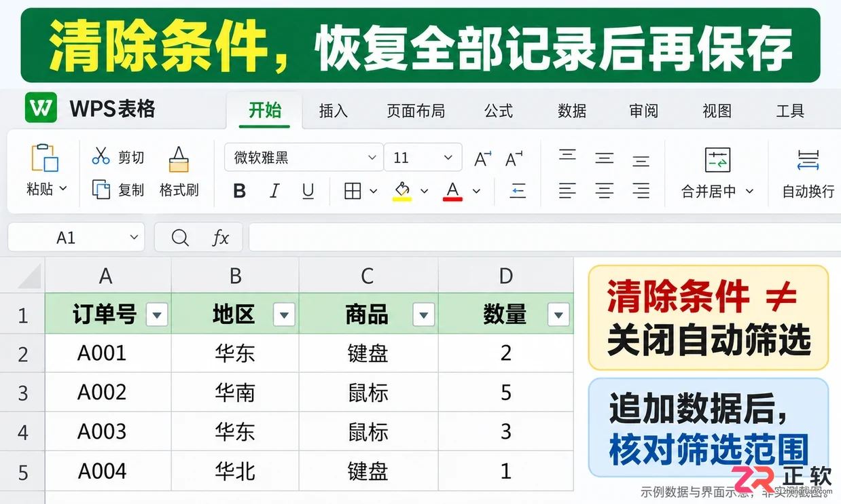Select column D header
Image resolution: width=841 pixels, height=504 pixels.
point(506,276)
